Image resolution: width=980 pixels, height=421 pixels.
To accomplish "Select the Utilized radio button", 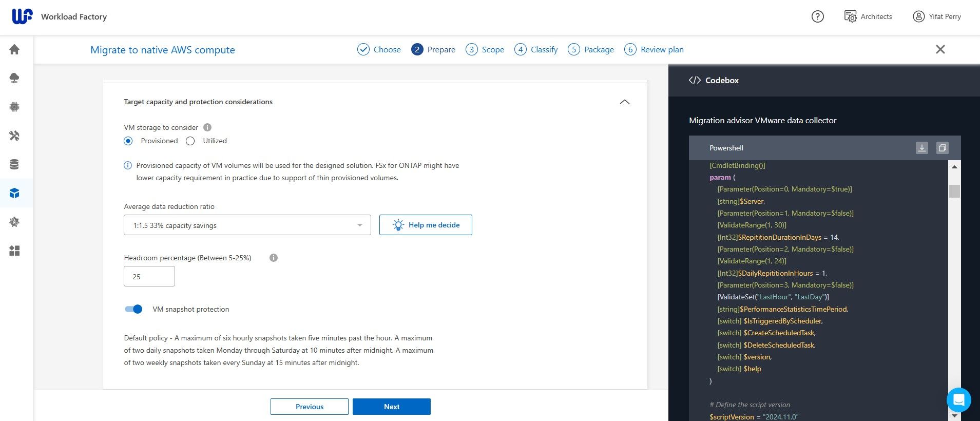I will (x=190, y=141).
